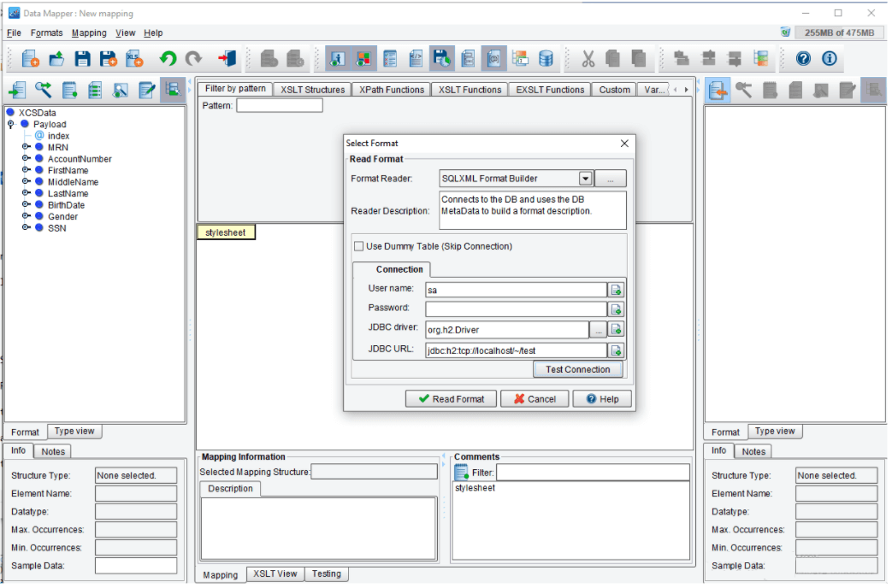Save the mapping with the floppy disk icon
Image resolution: width=892 pixels, height=588 pixels.
tap(82, 59)
